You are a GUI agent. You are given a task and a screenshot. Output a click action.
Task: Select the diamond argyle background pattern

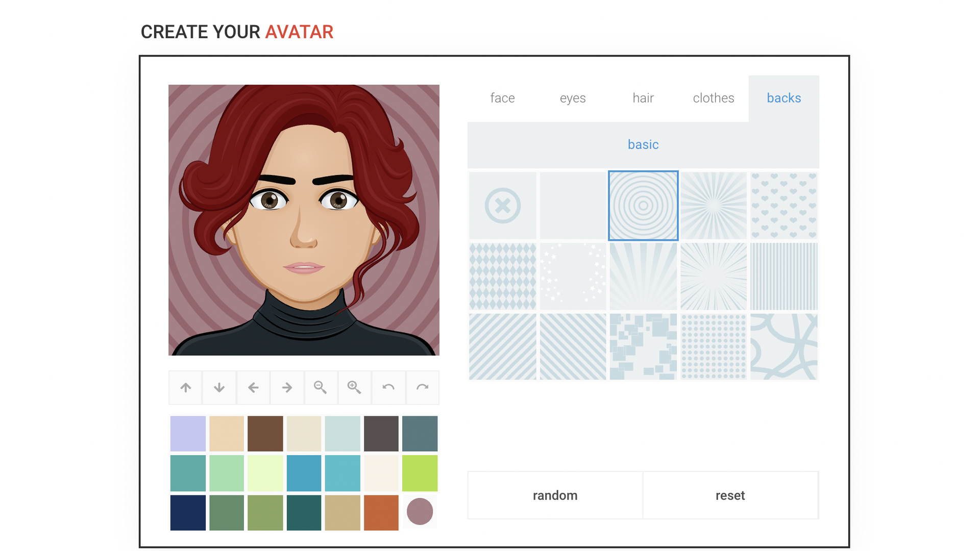pos(503,275)
